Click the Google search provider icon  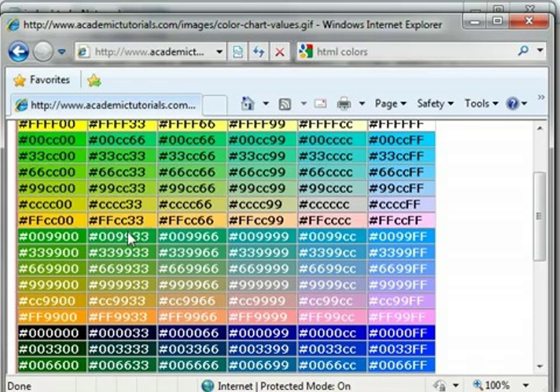306,52
